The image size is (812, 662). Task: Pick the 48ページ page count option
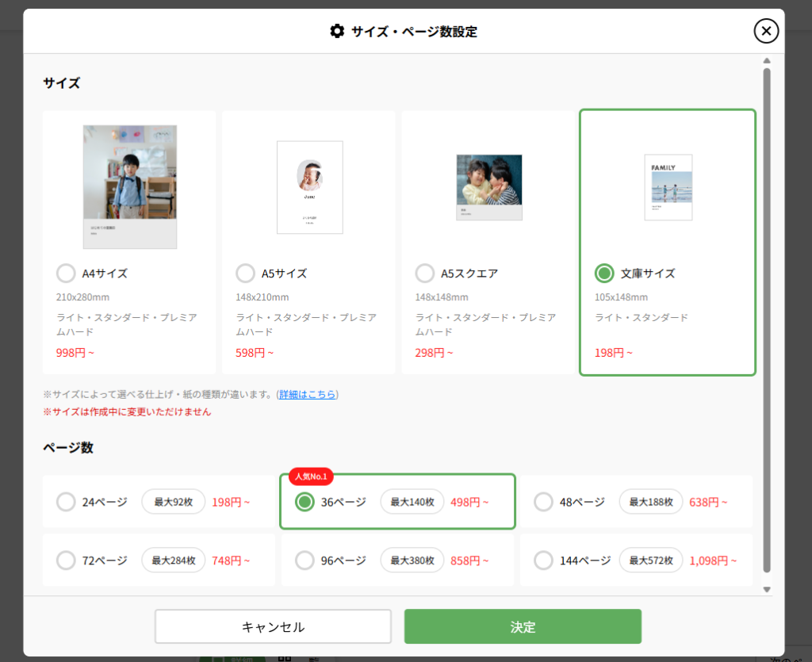[x=543, y=502]
